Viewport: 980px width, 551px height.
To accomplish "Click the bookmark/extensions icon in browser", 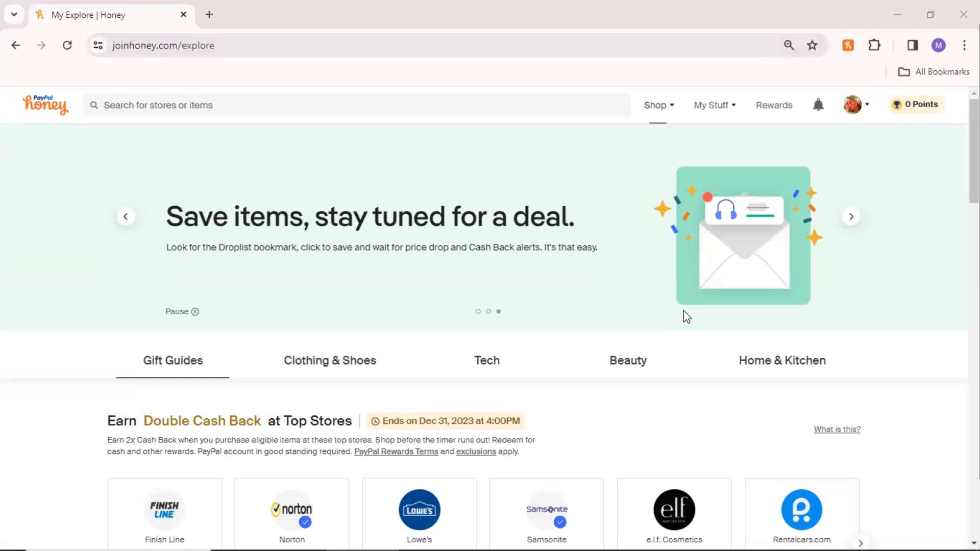I will coord(874,45).
